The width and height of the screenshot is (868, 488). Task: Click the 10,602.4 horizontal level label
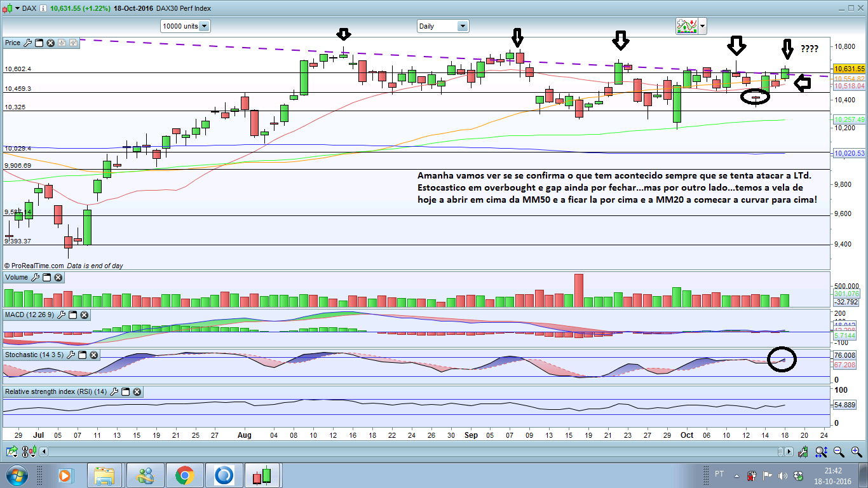[x=18, y=69]
